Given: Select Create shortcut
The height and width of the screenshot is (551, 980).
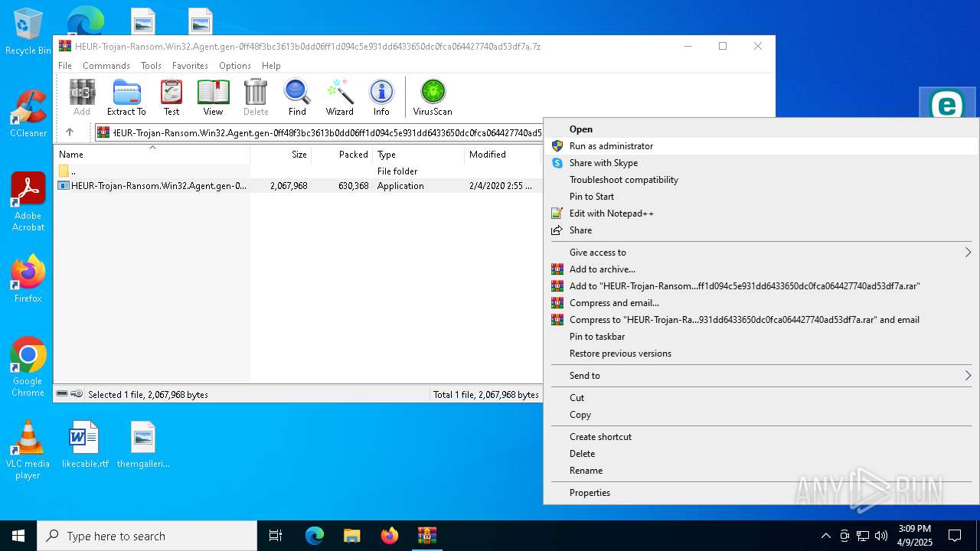Looking at the screenshot, I should (x=762, y=437).
